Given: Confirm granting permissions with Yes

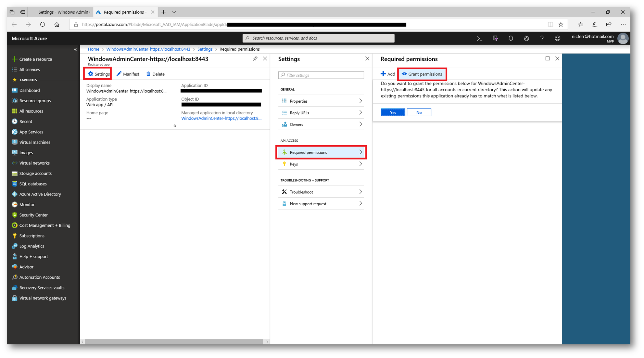Looking at the screenshot, I should (393, 112).
